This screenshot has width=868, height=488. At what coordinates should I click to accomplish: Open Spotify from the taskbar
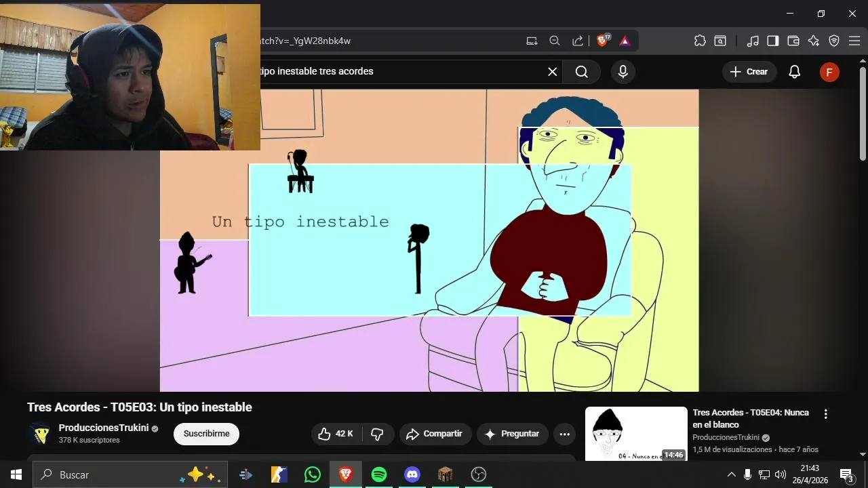click(379, 474)
